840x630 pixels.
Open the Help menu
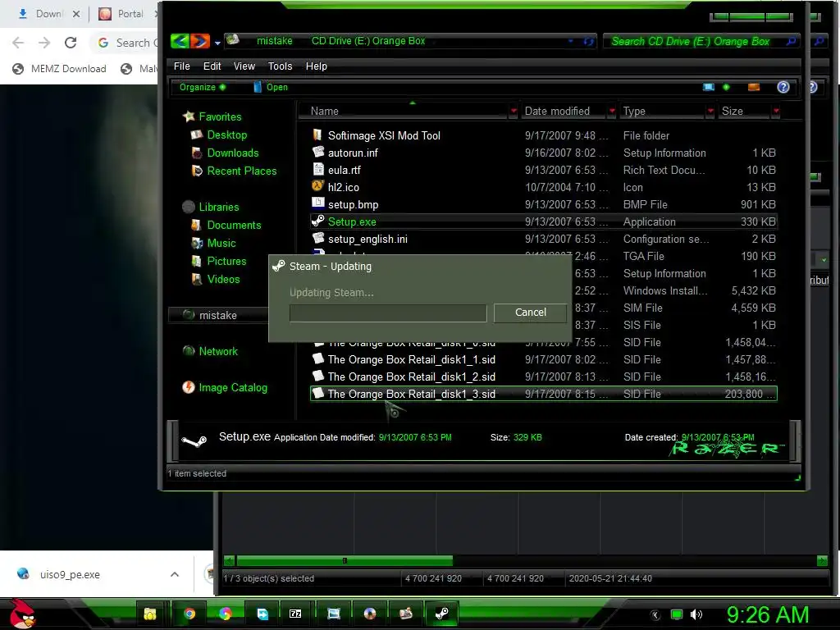[x=316, y=66]
